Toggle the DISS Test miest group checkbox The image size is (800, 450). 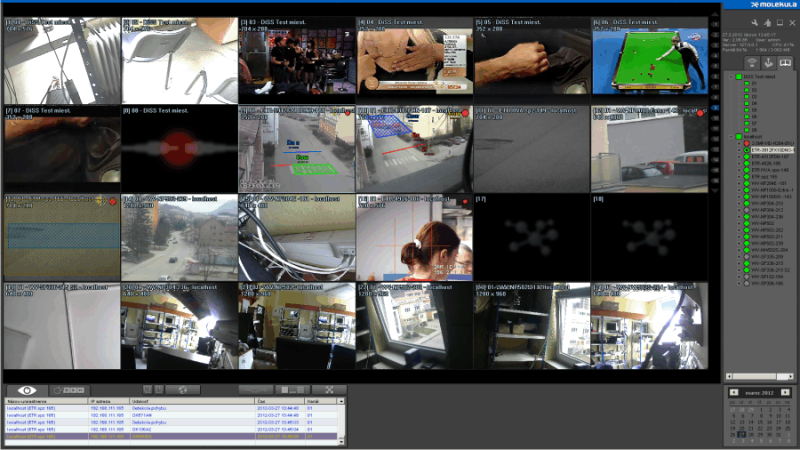tap(738, 77)
